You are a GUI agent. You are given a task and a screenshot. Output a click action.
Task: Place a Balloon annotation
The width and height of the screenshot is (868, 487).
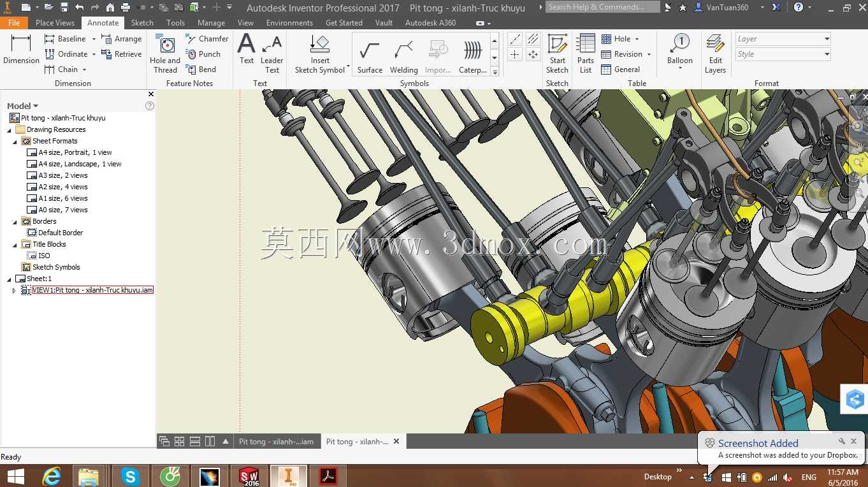click(680, 50)
